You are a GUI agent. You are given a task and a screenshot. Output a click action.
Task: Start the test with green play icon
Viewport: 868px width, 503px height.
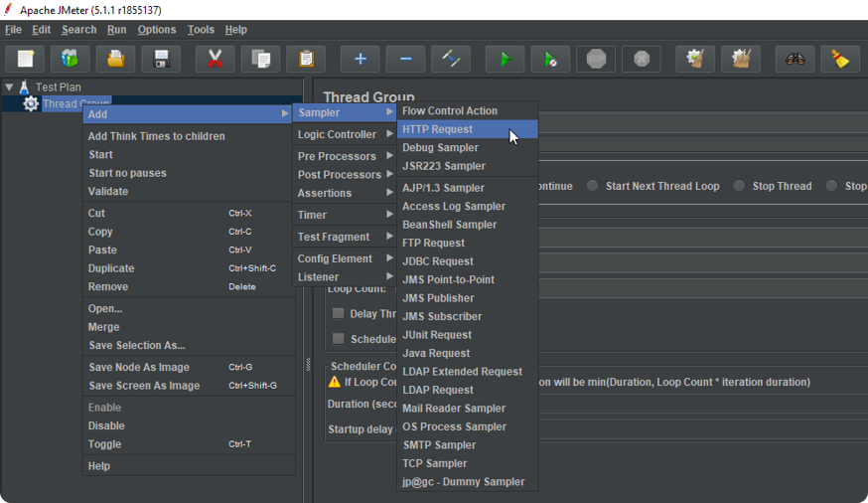tap(505, 59)
